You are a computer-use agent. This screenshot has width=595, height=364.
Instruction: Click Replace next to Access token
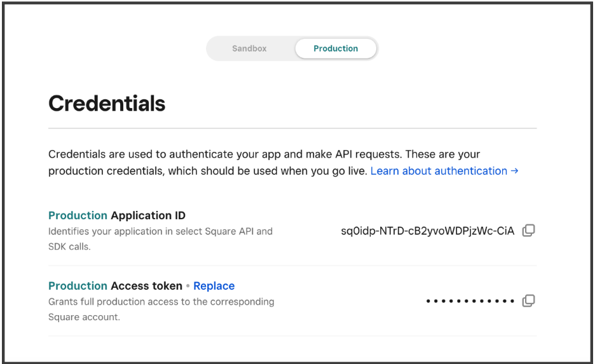point(214,286)
